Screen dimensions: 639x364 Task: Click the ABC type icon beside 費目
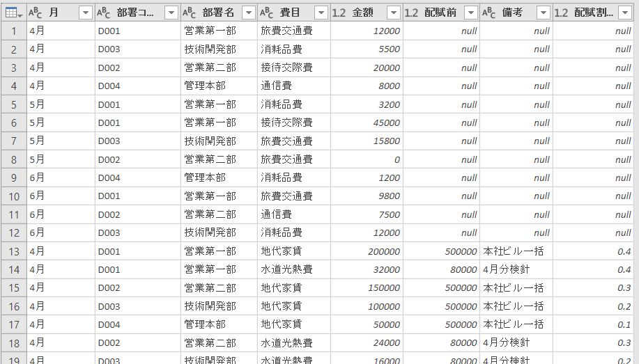tap(267, 13)
